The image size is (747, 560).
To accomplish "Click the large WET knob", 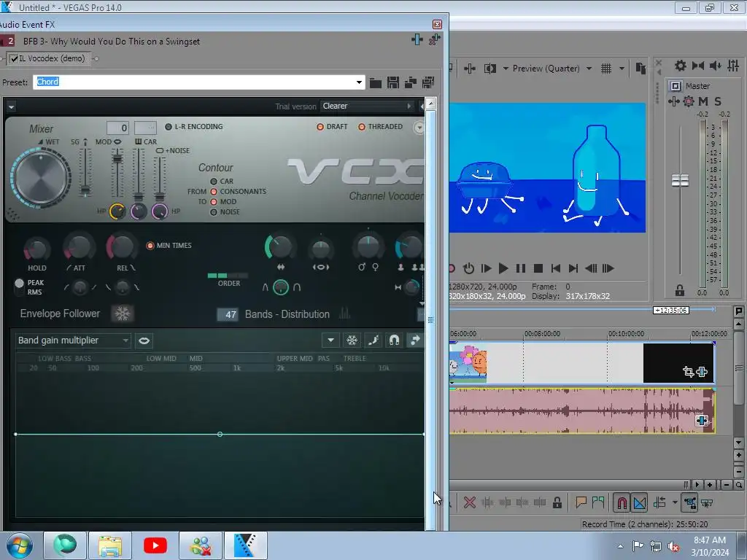I will coord(41,177).
